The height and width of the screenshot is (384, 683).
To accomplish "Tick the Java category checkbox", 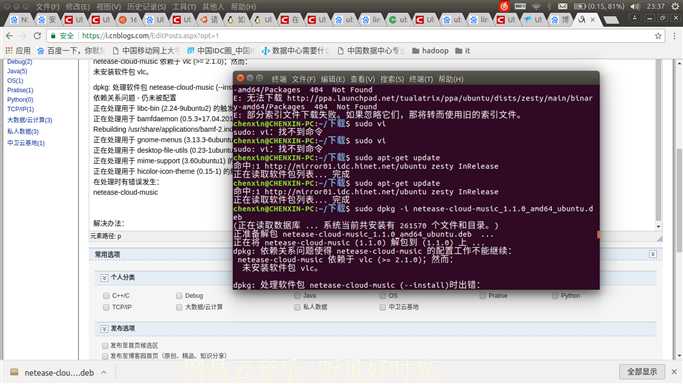I will click(297, 296).
